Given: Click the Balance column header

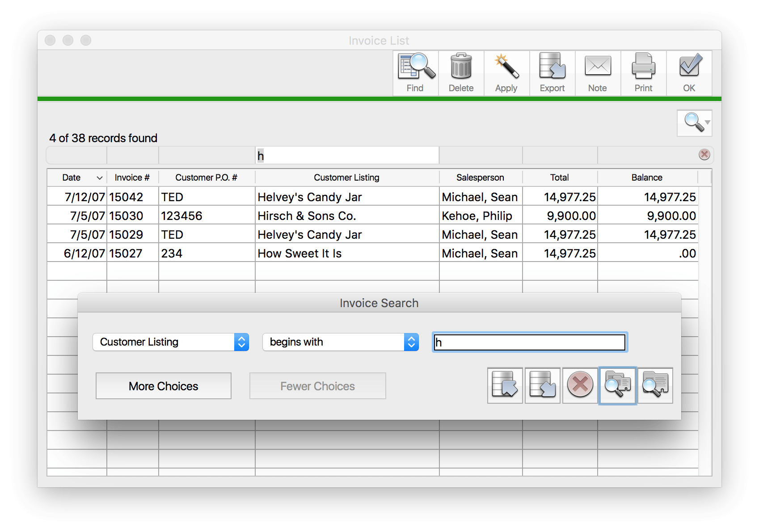Looking at the screenshot, I should (647, 177).
